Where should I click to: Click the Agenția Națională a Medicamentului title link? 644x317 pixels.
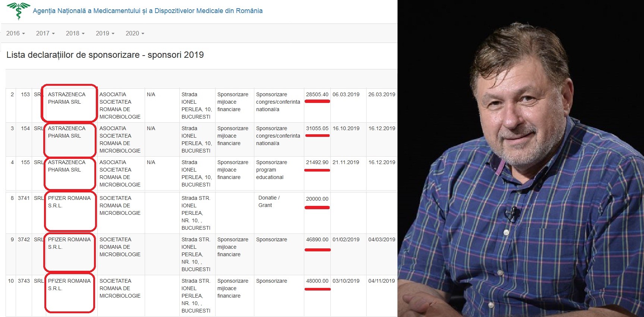[147, 11]
